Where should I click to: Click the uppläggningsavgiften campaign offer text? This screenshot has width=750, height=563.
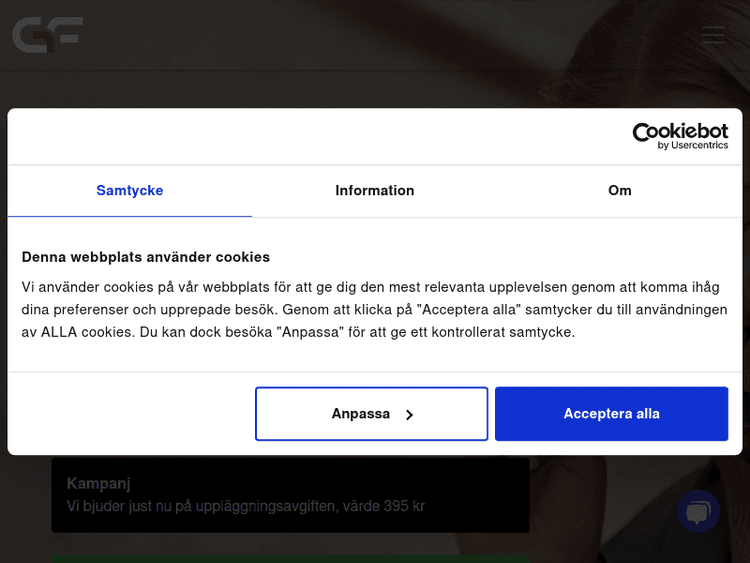(x=246, y=506)
